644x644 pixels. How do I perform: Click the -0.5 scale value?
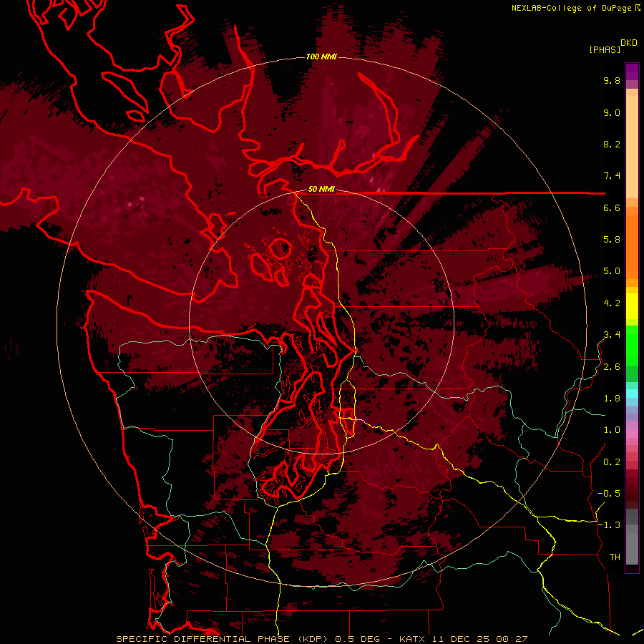coord(609,494)
